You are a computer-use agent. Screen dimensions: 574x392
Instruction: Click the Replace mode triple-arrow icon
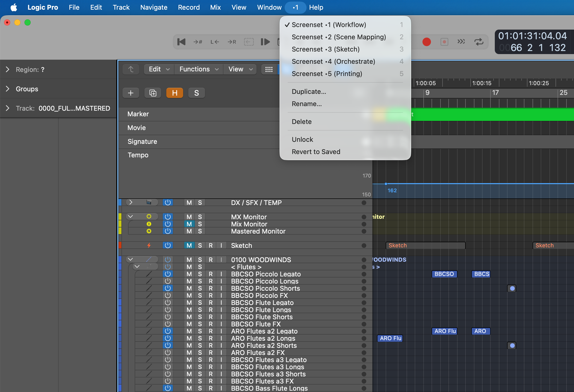[x=461, y=42]
